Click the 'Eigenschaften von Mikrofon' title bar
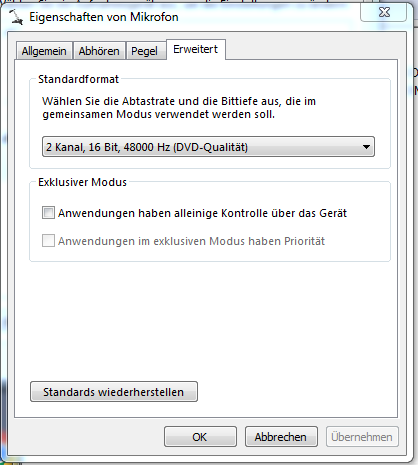418x465 pixels. (x=104, y=17)
